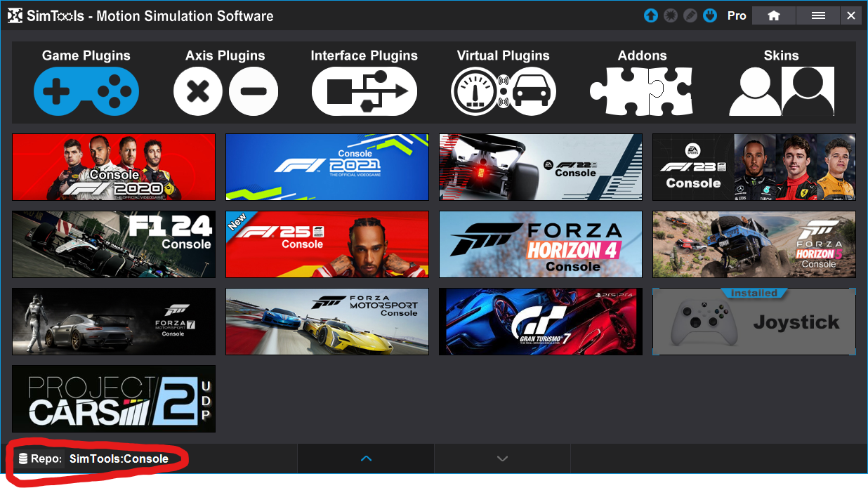Click the blue plug connection icon
This screenshot has width=868, height=488.
coord(710,15)
